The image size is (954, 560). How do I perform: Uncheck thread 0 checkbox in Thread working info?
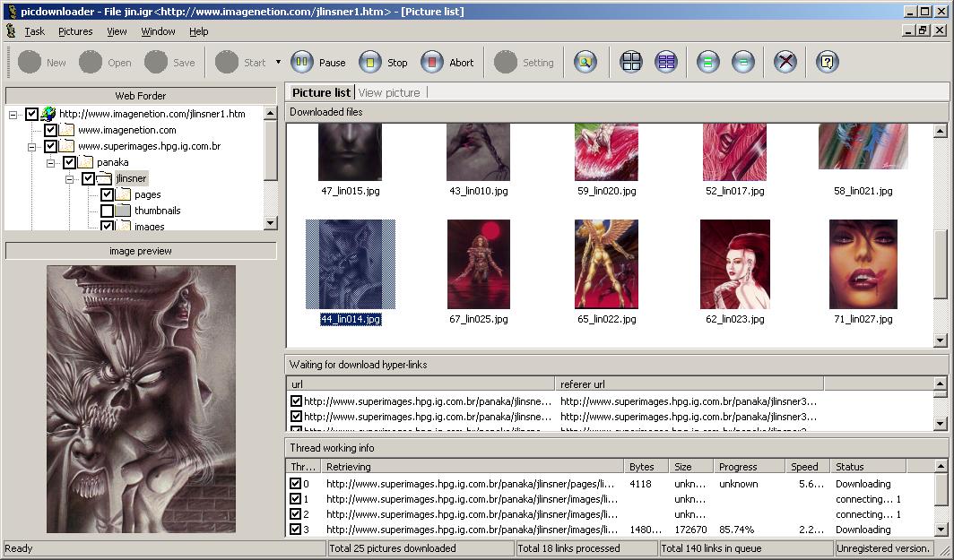(x=296, y=484)
